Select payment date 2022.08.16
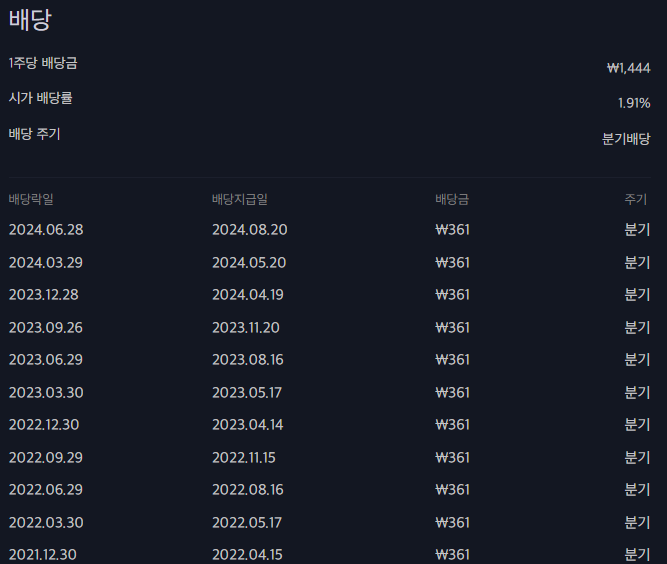Screen dimensions: 667x564 tap(248, 490)
